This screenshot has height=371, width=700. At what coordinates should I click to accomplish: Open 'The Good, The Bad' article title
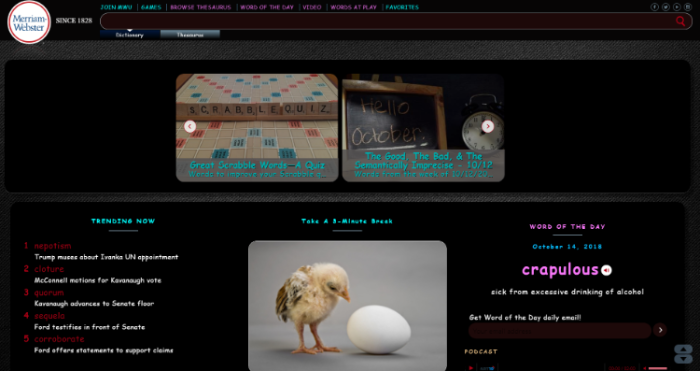423,161
